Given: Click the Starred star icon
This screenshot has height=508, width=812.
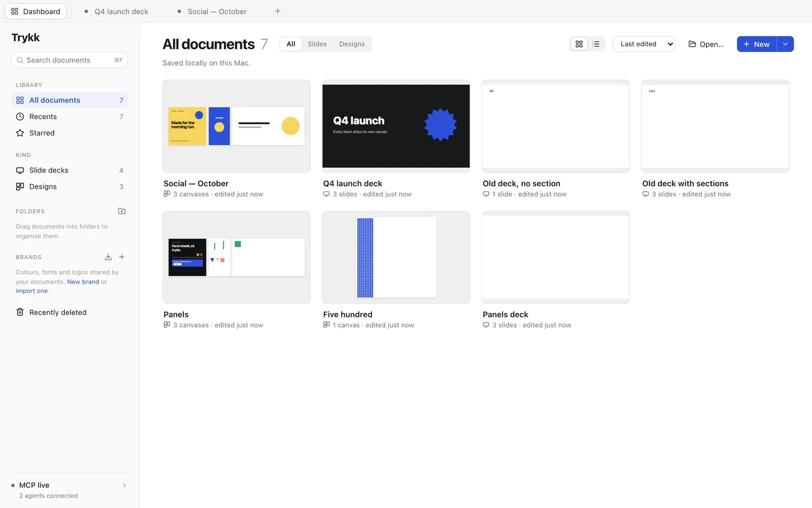Looking at the screenshot, I should [x=20, y=133].
